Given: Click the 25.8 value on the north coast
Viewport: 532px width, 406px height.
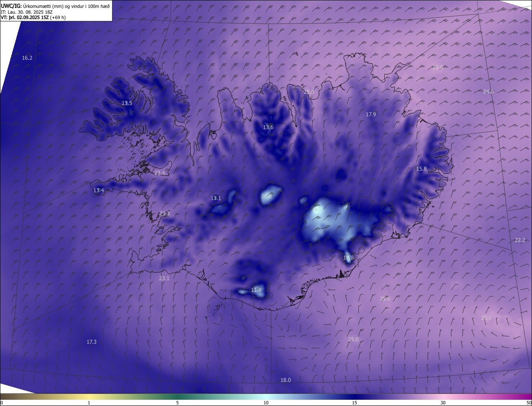Looking at the screenshot, I should click(x=309, y=92).
